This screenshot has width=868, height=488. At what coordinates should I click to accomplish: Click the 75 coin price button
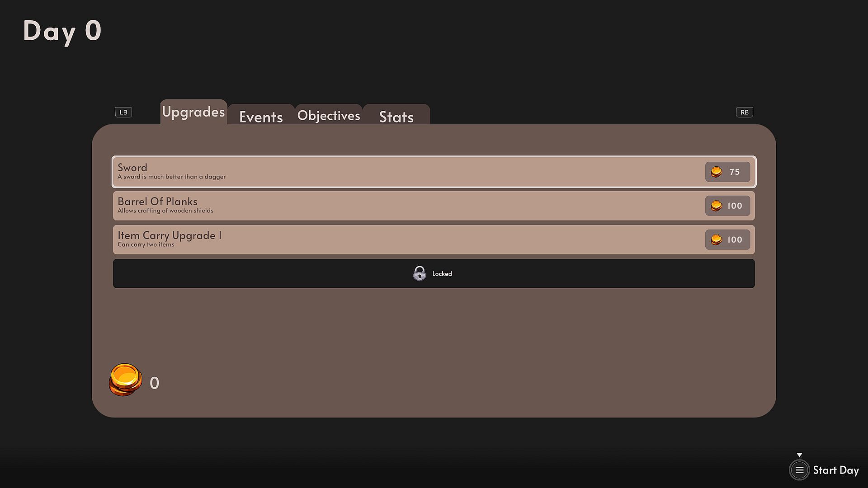727,172
